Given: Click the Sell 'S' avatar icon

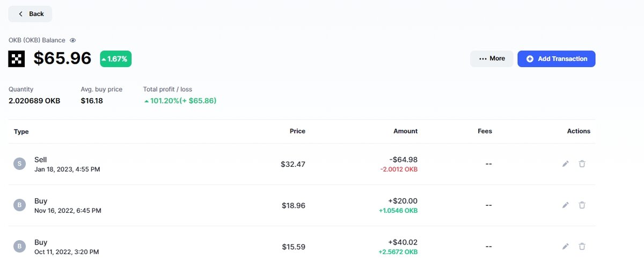Looking at the screenshot, I should coord(20,164).
